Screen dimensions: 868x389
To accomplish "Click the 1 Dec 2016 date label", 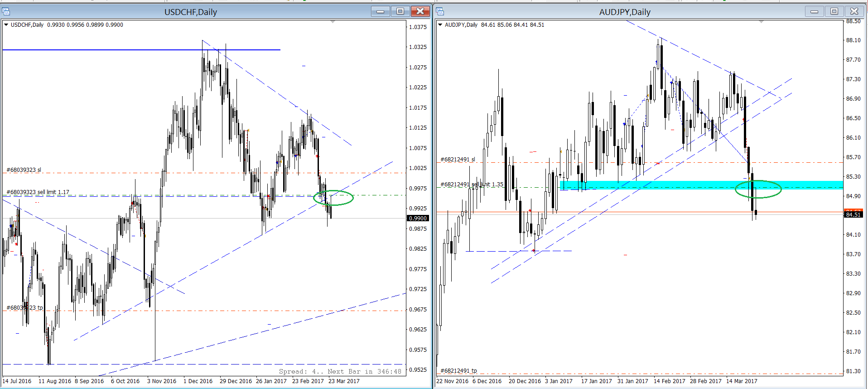I will pos(198,381).
